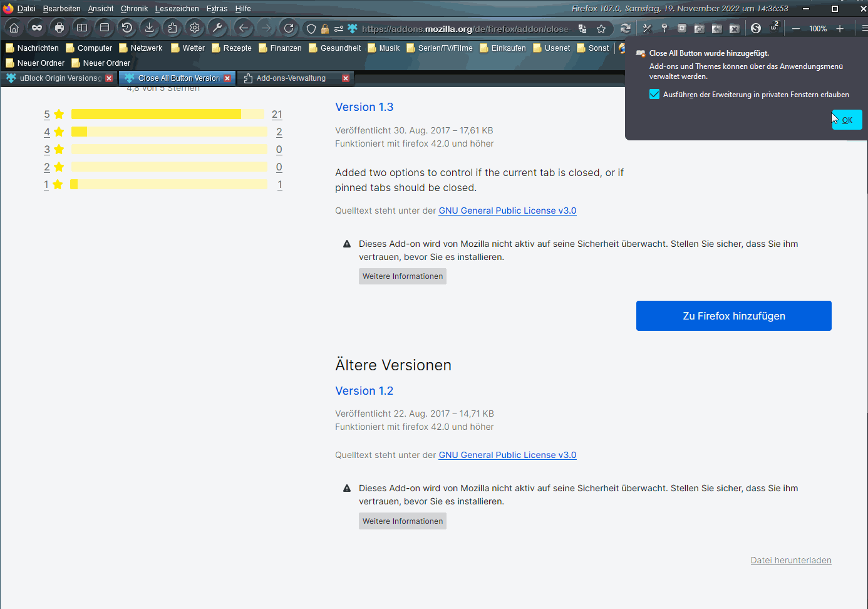The width and height of the screenshot is (868, 609).
Task: Open the Gesundheit bookmarks folder
Action: click(335, 48)
